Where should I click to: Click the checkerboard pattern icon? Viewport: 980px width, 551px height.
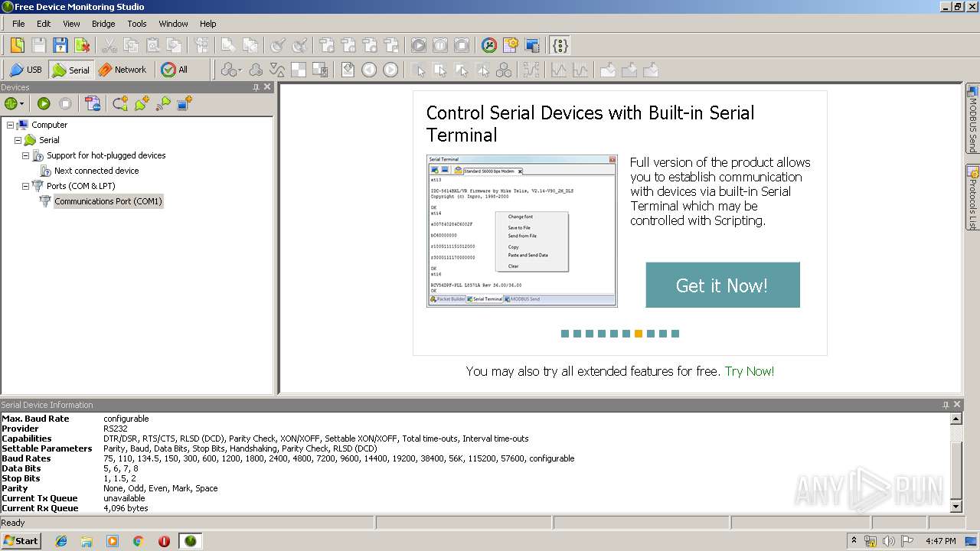299,70
